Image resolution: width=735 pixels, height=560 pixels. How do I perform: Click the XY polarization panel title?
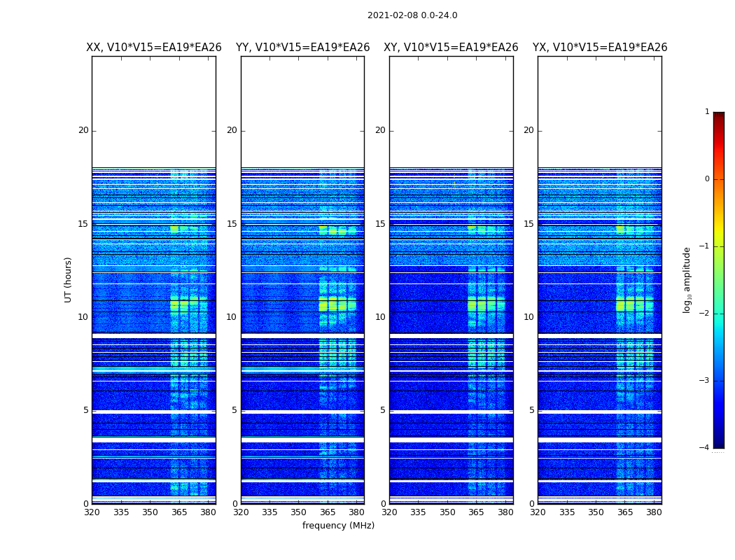click(x=451, y=48)
